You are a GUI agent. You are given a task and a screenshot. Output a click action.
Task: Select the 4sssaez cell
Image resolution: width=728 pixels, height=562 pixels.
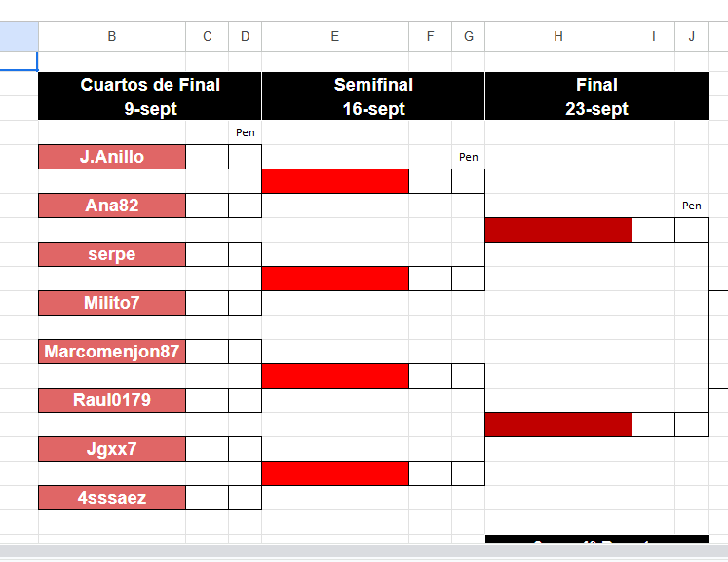coord(112,498)
